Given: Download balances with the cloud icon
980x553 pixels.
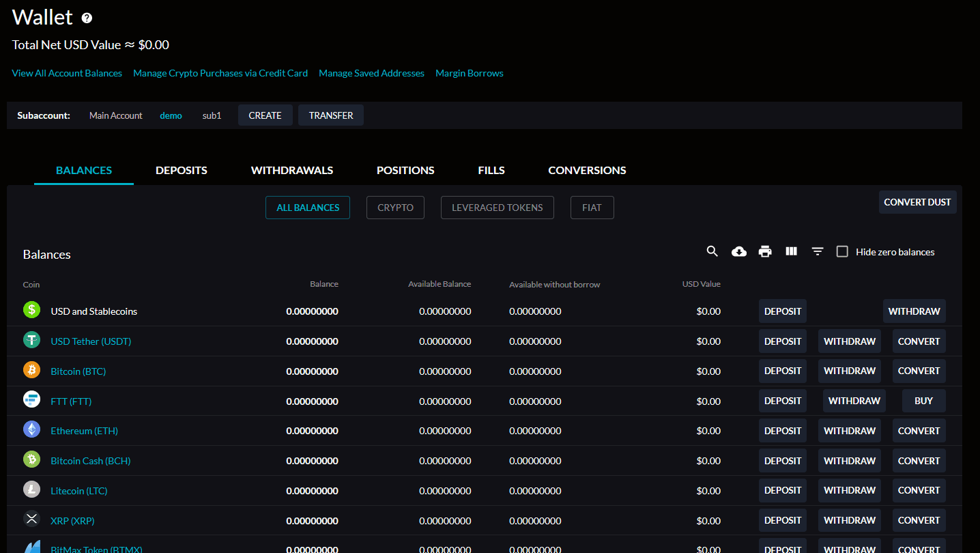Looking at the screenshot, I should pyautogui.click(x=739, y=252).
